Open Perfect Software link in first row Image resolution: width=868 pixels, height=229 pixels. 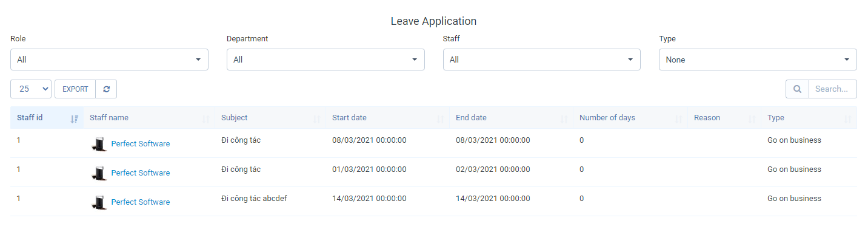(x=141, y=144)
